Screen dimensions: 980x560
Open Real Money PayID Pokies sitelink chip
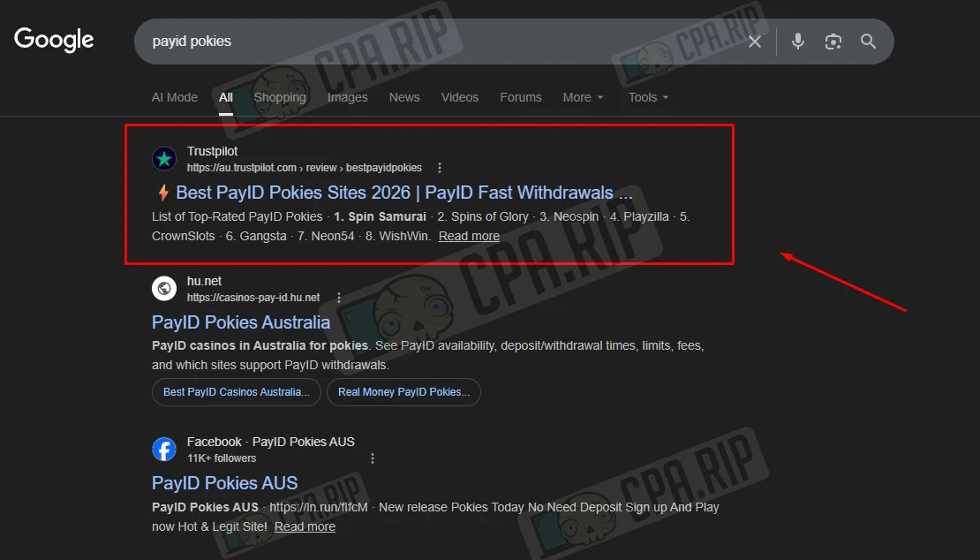coord(403,392)
